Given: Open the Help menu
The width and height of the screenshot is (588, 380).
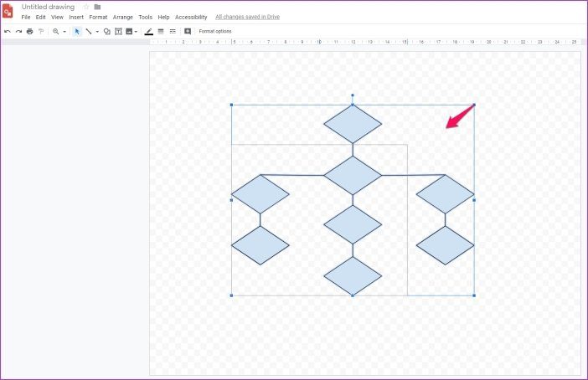Looking at the screenshot, I should [x=163, y=17].
